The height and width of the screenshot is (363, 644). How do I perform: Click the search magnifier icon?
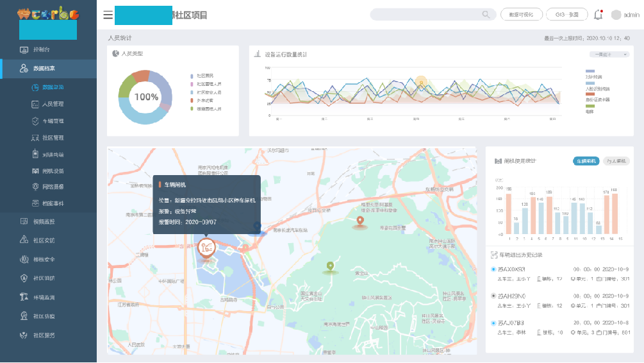point(486,14)
